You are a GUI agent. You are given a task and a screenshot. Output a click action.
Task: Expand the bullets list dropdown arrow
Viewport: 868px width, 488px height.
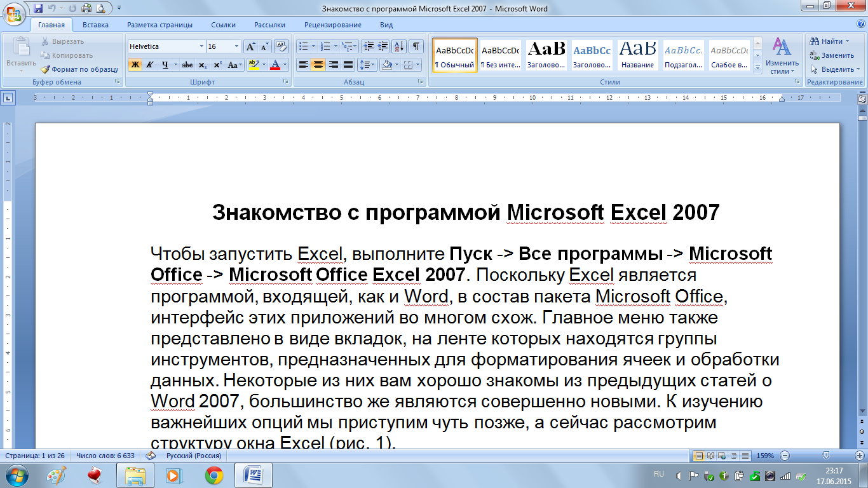(313, 46)
